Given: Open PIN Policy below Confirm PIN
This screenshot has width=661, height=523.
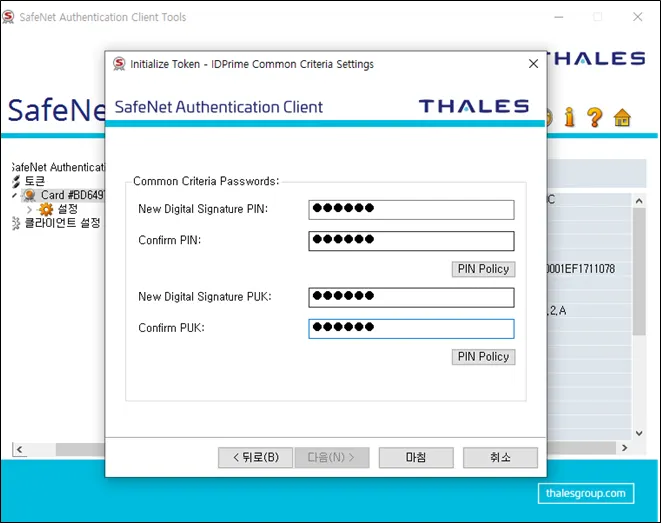Looking at the screenshot, I should pyautogui.click(x=483, y=269).
